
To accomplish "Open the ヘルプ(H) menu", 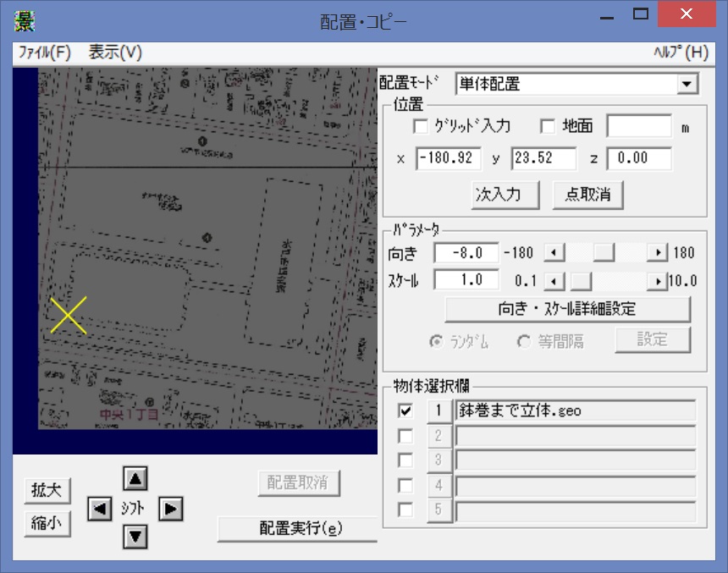I will pyautogui.click(x=681, y=52).
